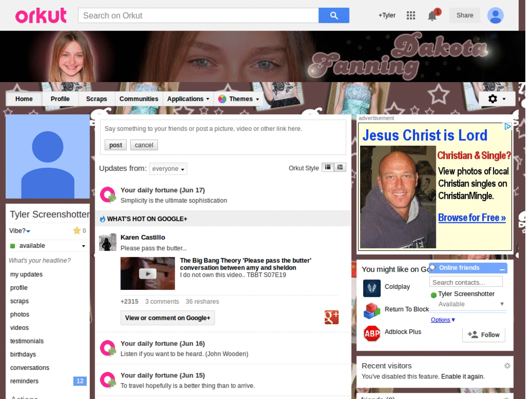Click What's your headline? field
Viewport: 532px width, 399px height.
pos(39,261)
